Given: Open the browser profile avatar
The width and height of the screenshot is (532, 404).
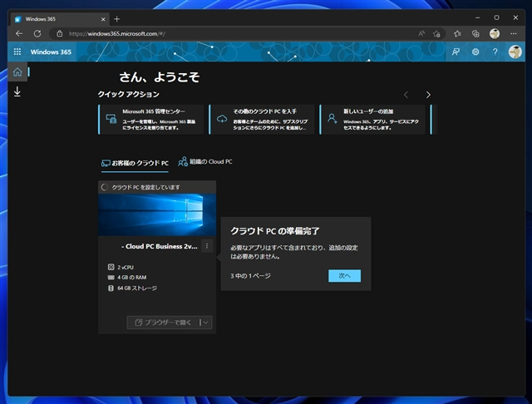Looking at the screenshot, I should [495, 33].
